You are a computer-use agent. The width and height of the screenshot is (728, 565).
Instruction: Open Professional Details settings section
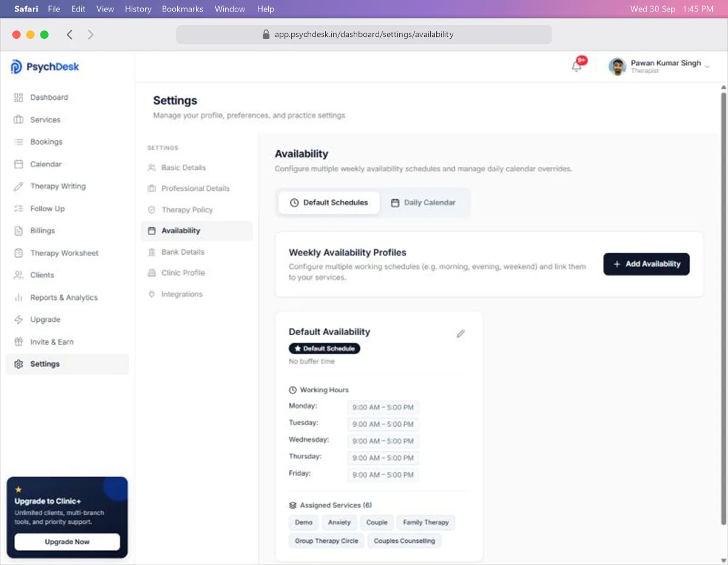[x=197, y=189]
